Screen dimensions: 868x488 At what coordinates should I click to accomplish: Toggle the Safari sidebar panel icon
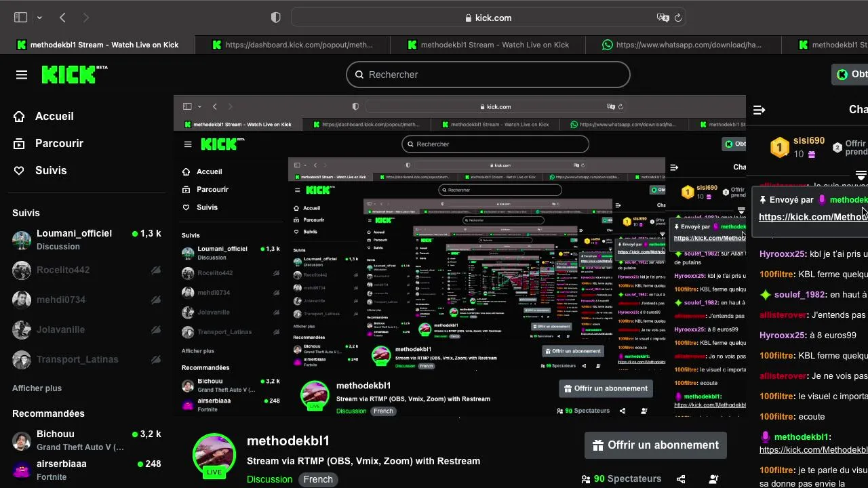click(20, 18)
